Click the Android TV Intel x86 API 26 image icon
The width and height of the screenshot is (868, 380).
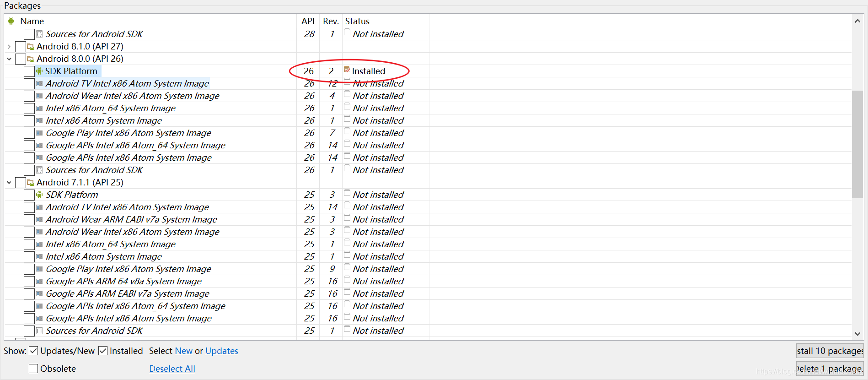(x=39, y=83)
